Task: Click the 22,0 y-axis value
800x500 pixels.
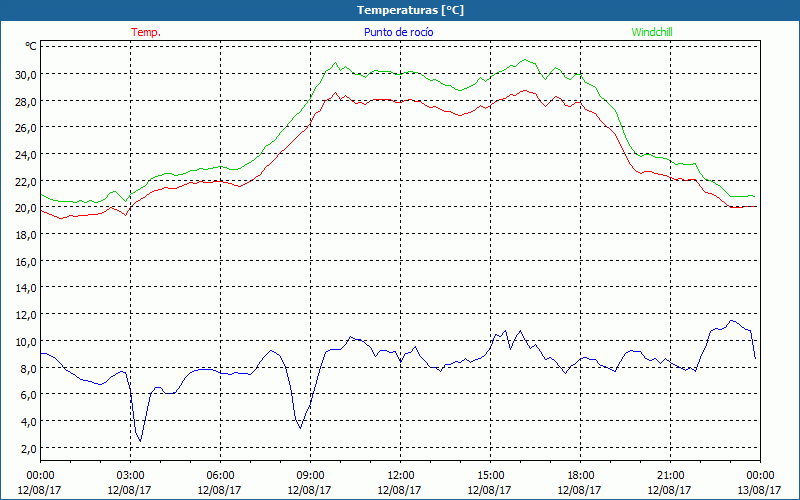Action: point(26,181)
